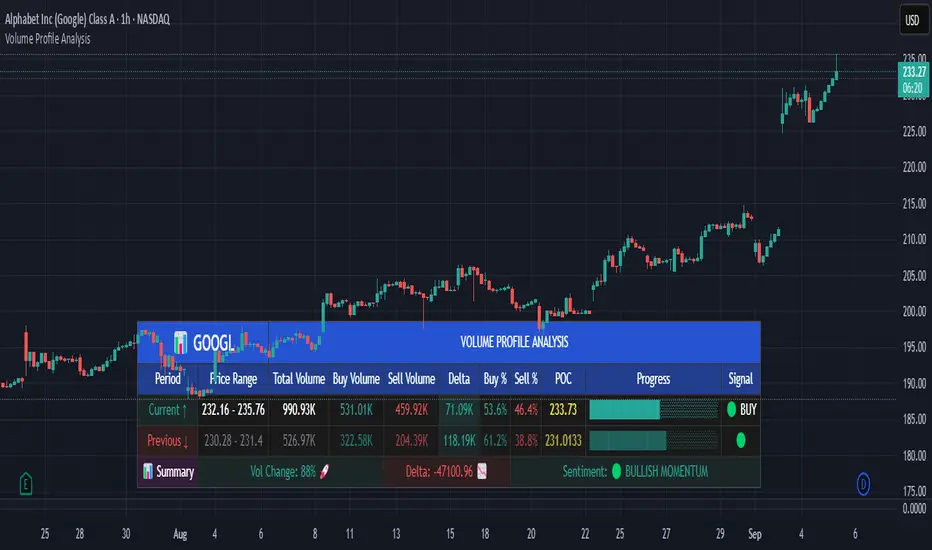This screenshot has width=932, height=550.
Task: Click the 0.0000 axis value label
Action: point(914,508)
